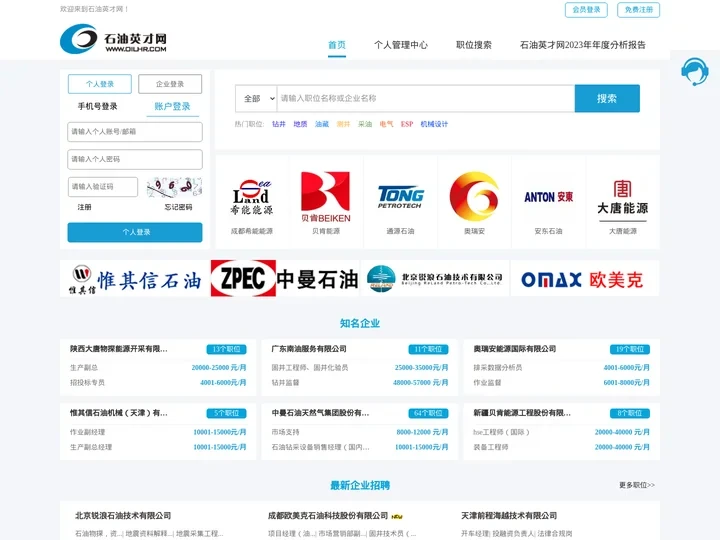Open the 奥瑞安 company logo
Screen dimensions: 720x540
click(474, 197)
